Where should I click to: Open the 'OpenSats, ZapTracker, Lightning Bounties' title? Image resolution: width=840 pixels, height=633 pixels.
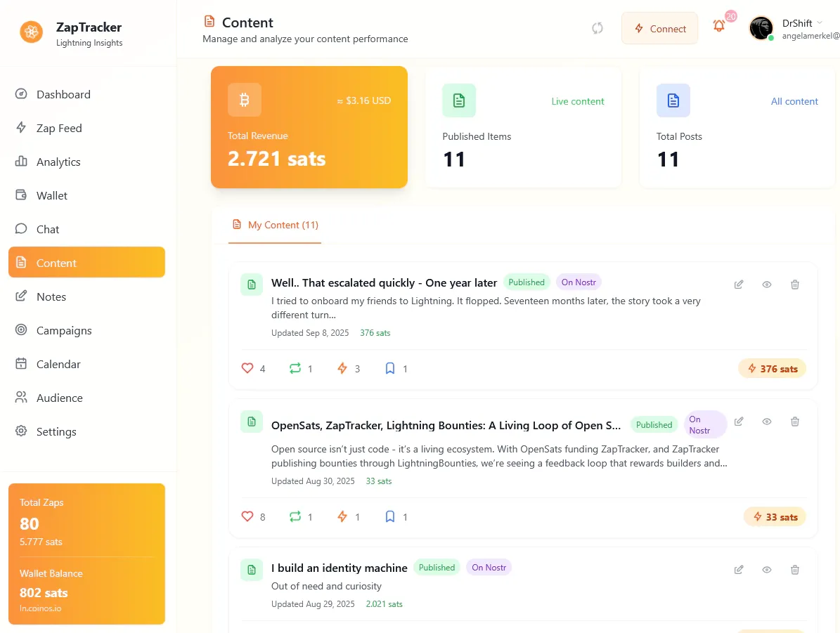[446, 425]
